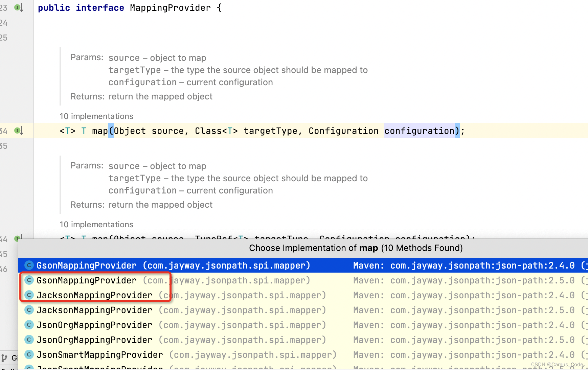Click the MappingProvider interface name

170,8
